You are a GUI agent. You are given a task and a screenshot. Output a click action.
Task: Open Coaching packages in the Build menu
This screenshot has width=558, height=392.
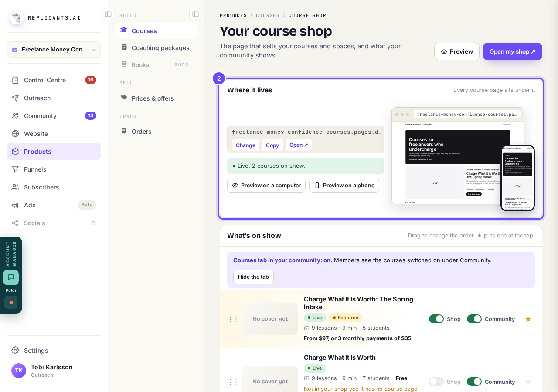(x=156, y=48)
